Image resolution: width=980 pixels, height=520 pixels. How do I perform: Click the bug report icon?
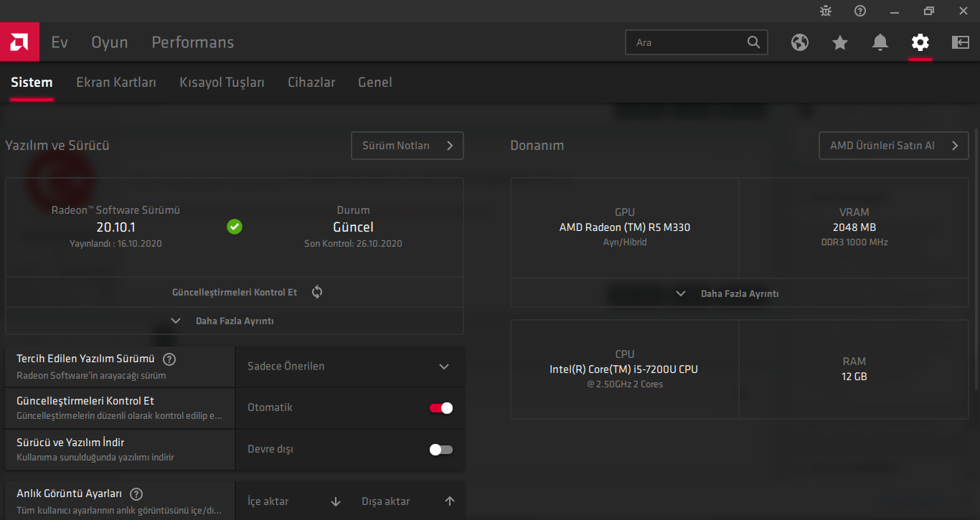[826, 11]
